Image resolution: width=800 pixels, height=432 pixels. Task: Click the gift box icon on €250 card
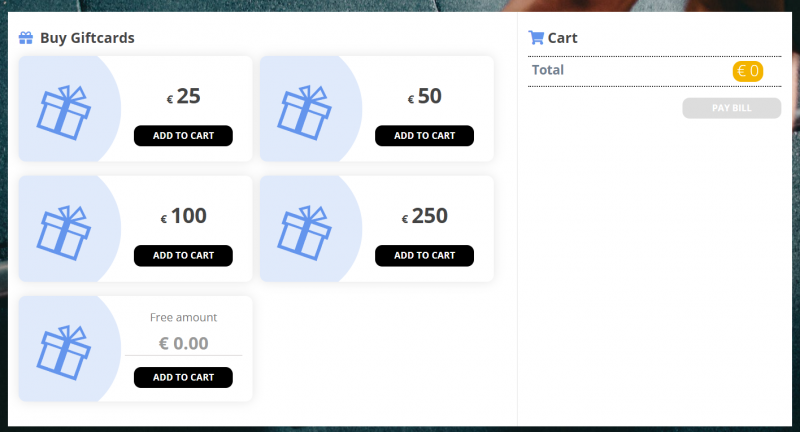pyautogui.click(x=305, y=231)
